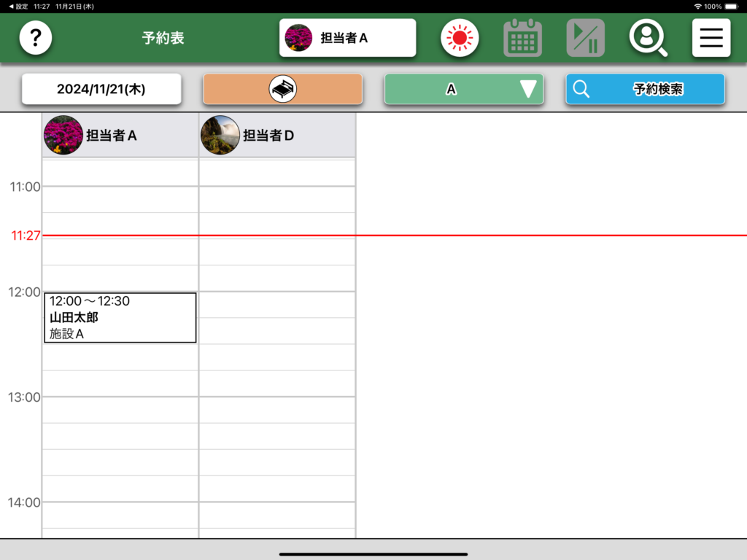This screenshot has width=747, height=560.
Task: Return to 設定 via status bar back link
Action: coord(18,6)
